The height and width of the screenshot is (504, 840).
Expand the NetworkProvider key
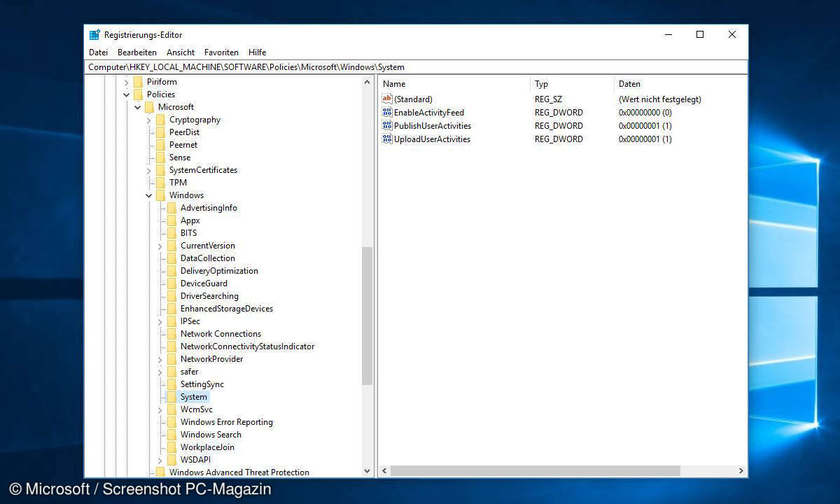tap(160, 359)
